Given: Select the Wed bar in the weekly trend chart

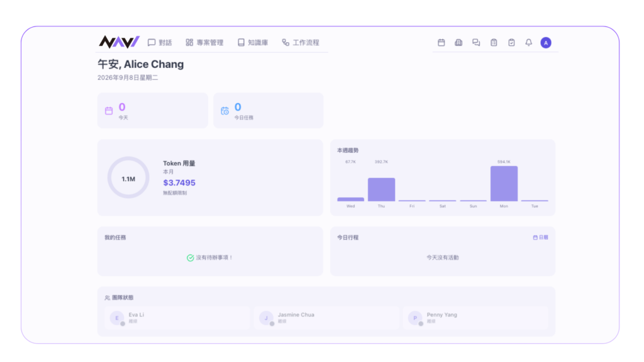Looking at the screenshot, I should coord(351,199).
